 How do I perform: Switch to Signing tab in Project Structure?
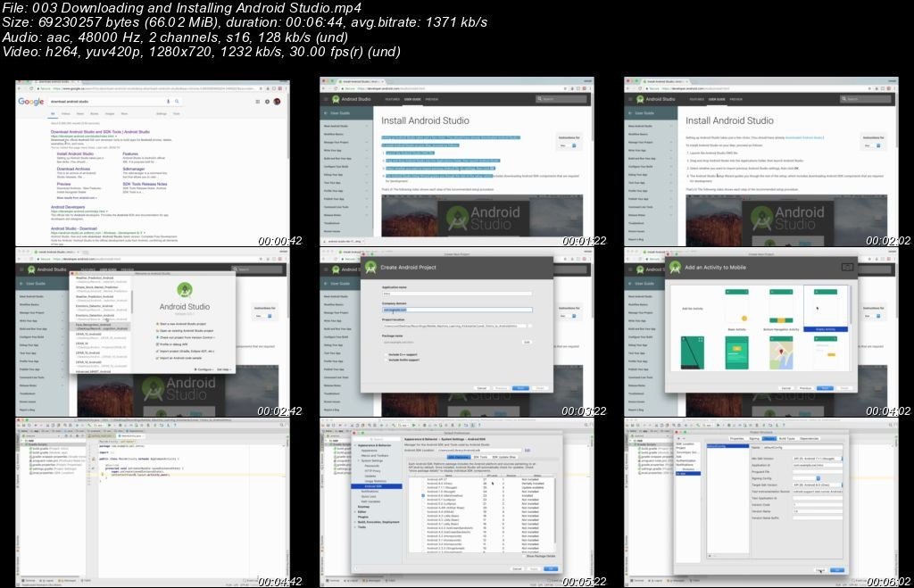pyautogui.click(x=754, y=438)
